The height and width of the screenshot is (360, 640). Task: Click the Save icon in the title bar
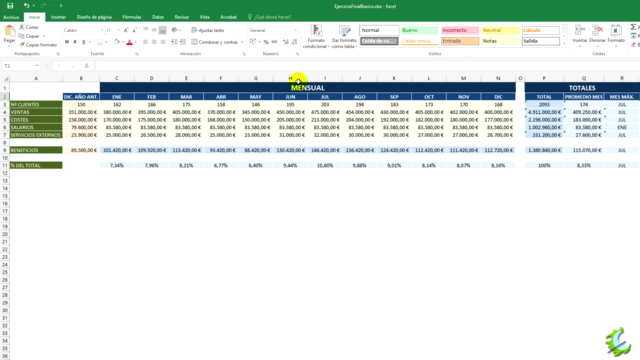[10, 6]
